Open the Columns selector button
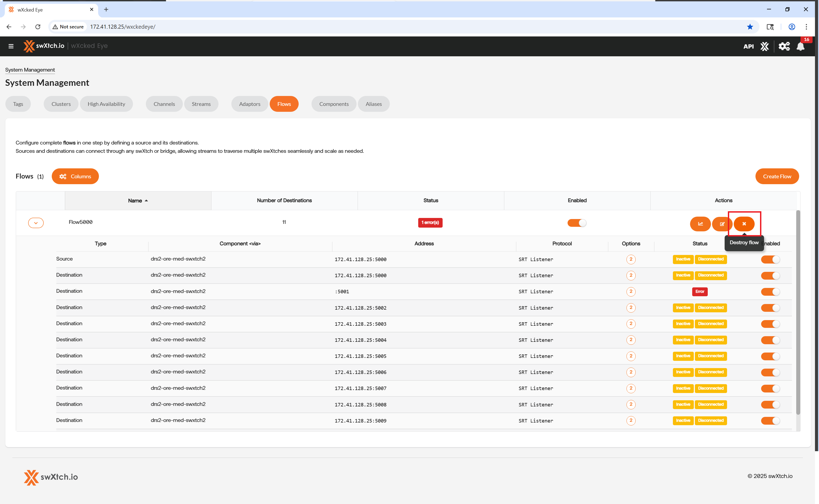The image size is (819, 504). pyautogui.click(x=75, y=176)
